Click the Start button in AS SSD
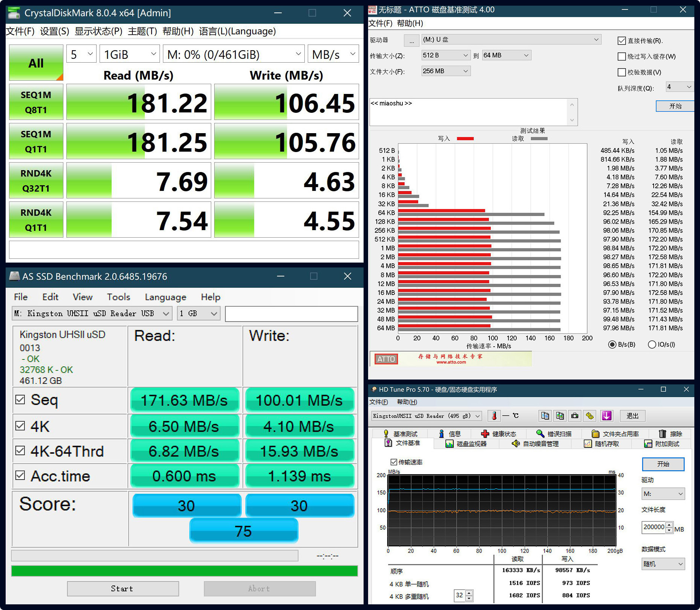This screenshot has width=700, height=610. coord(123,588)
